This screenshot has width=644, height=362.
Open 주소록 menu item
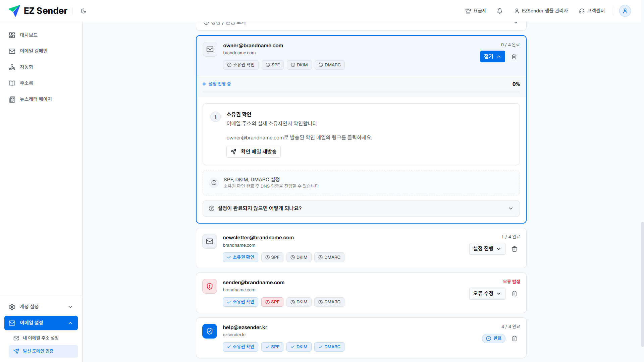point(41,83)
